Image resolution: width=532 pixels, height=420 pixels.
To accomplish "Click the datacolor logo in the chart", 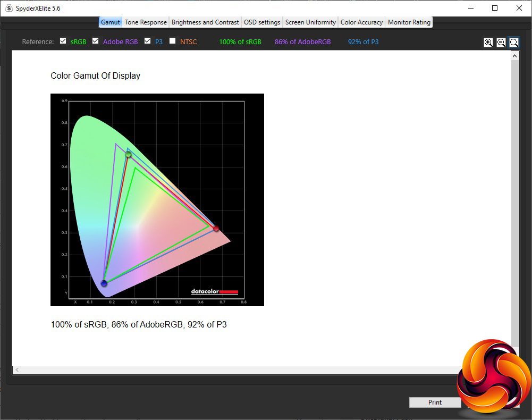I will pyautogui.click(x=214, y=291).
